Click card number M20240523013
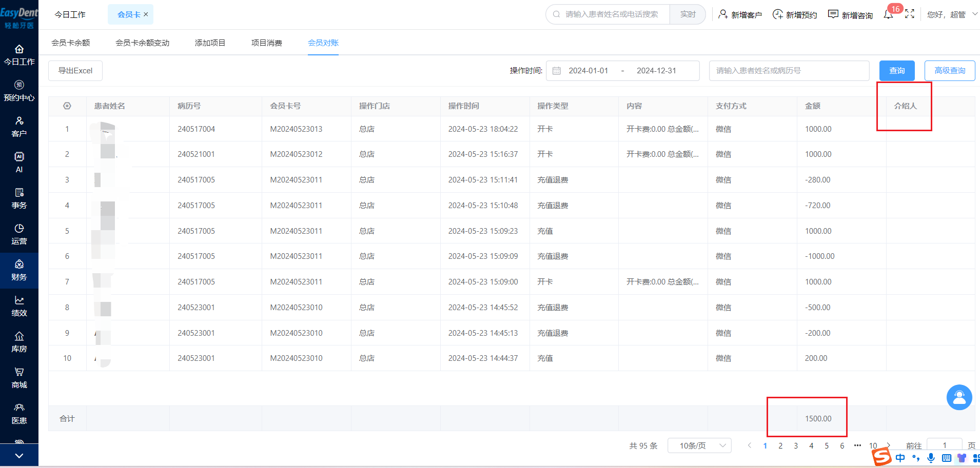Viewport: 980px width, 468px height. pos(297,129)
